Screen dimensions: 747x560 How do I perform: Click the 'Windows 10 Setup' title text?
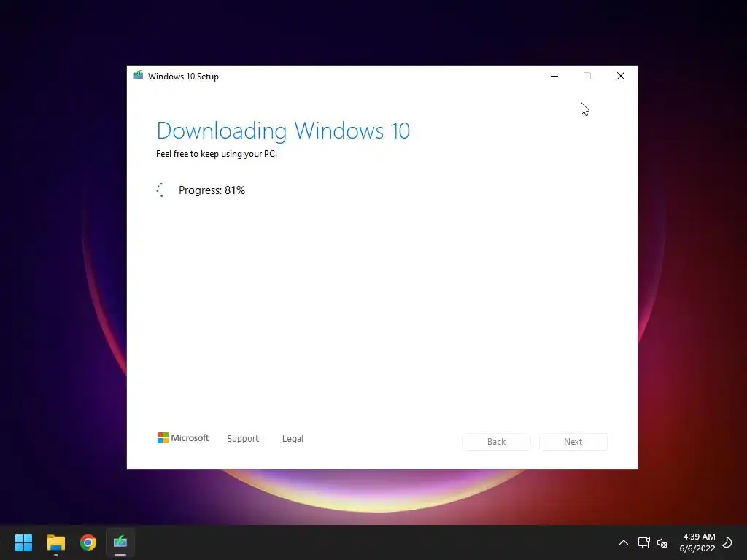183,76
